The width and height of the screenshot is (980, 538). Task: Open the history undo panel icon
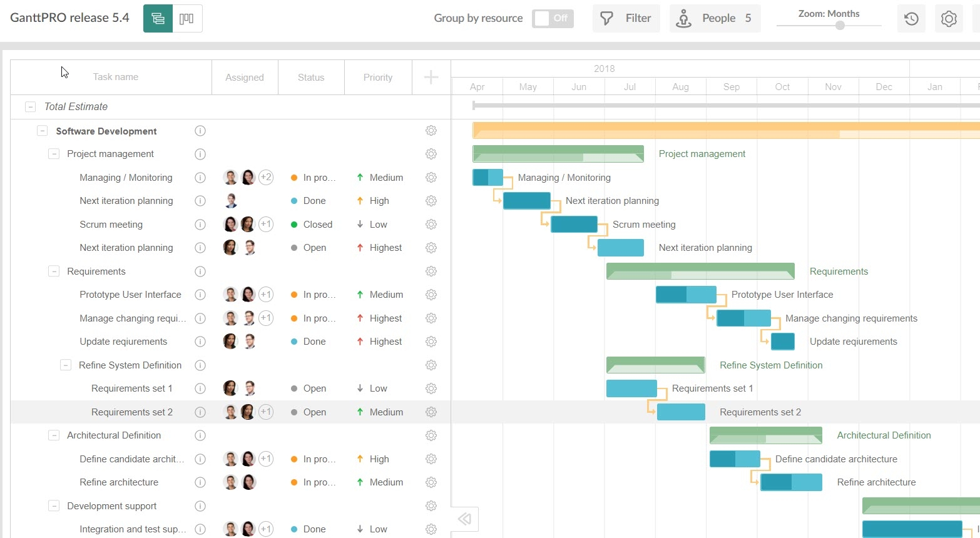tap(911, 19)
